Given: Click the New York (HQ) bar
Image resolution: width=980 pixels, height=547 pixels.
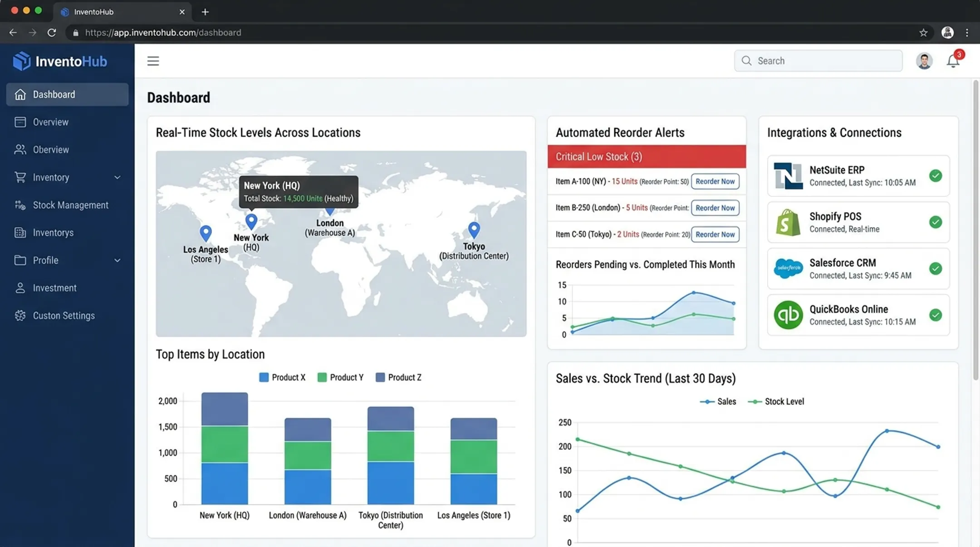Looking at the screenshot, I should pyautogui.click(x=225, y=448).
